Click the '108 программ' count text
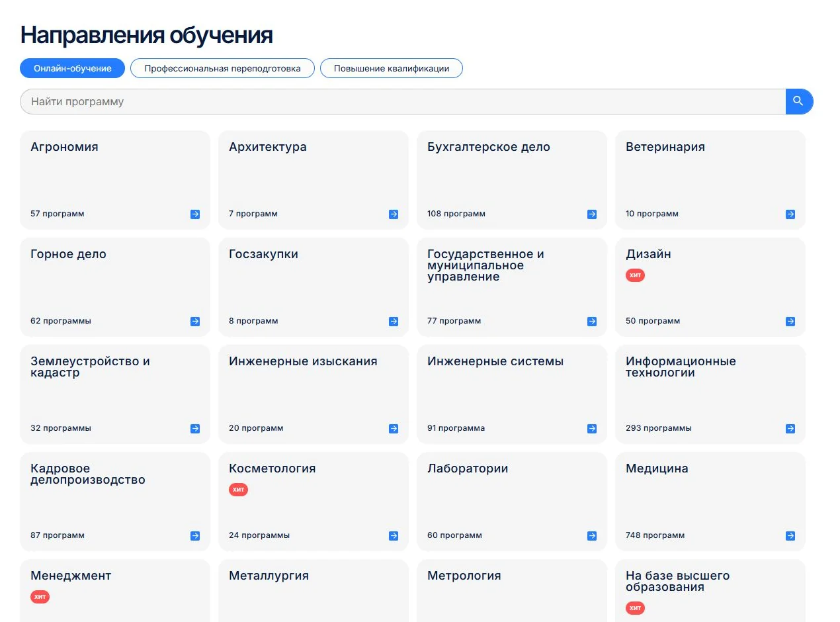Screen dimensions: 840x622 click(x=456, y=214)
